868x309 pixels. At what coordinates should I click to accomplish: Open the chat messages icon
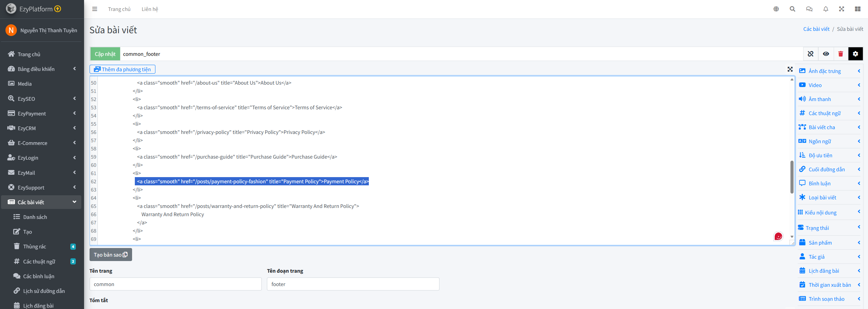[x=809, y=9]
